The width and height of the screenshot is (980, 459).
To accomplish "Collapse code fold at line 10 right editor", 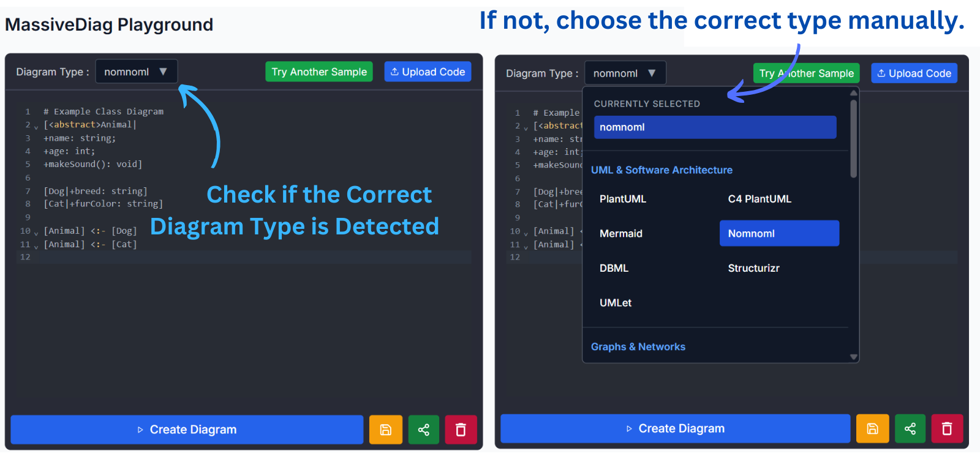I will point(526,234).
